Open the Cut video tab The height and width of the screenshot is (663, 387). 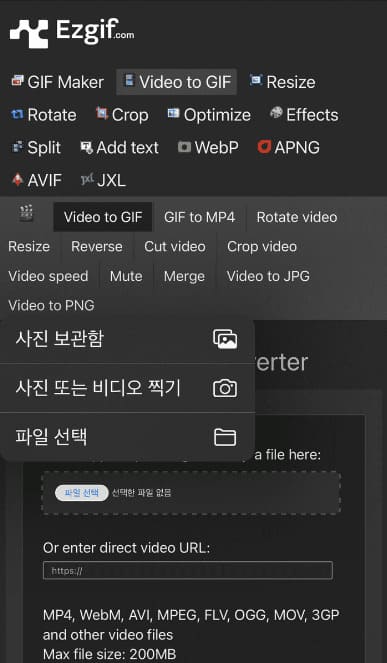[175, 247]
